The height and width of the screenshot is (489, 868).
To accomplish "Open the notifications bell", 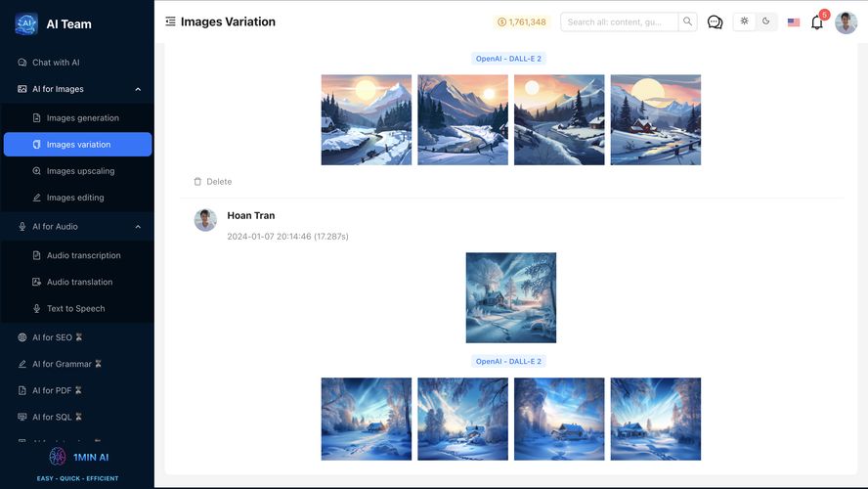I will point(816,22).
